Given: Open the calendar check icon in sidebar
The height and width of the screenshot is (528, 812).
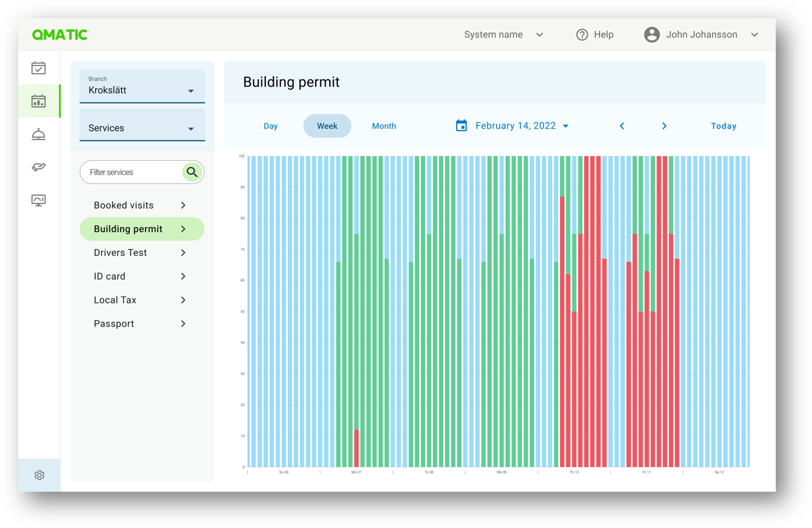Looking at the screenshot, I should pos(39,68).
